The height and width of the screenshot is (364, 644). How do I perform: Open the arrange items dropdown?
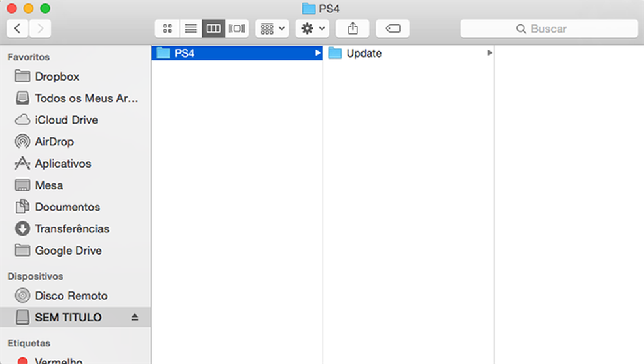[272, 28]
